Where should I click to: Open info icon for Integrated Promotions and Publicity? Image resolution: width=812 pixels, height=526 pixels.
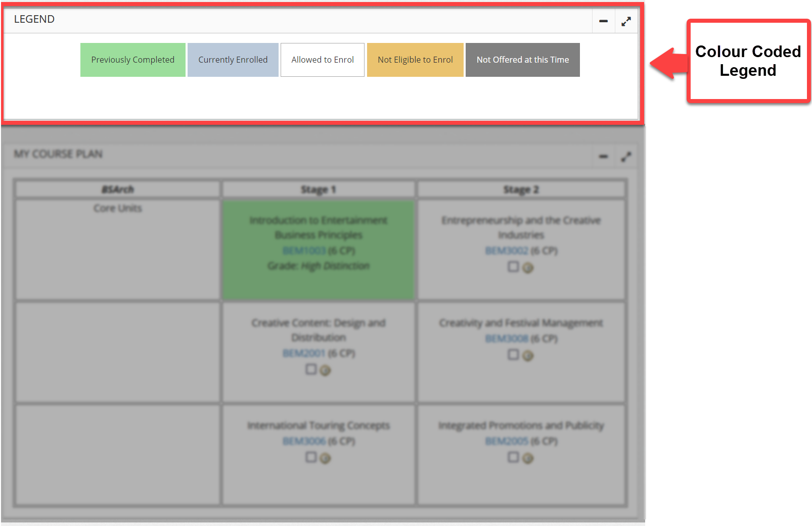point(528,458)
